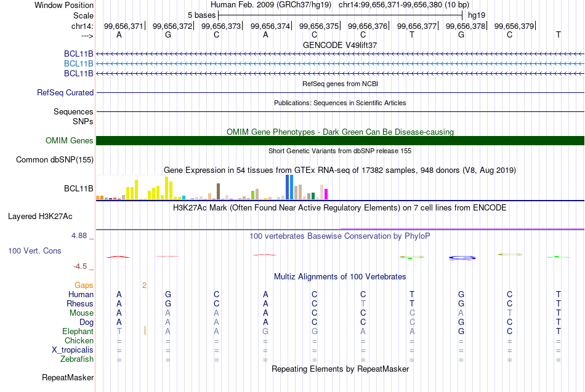Image resolution: width=585 pixels, height=392 pixels.
Task: Click the 'OMIM Gene Phenotypes' green title
Action: point(340,132)
